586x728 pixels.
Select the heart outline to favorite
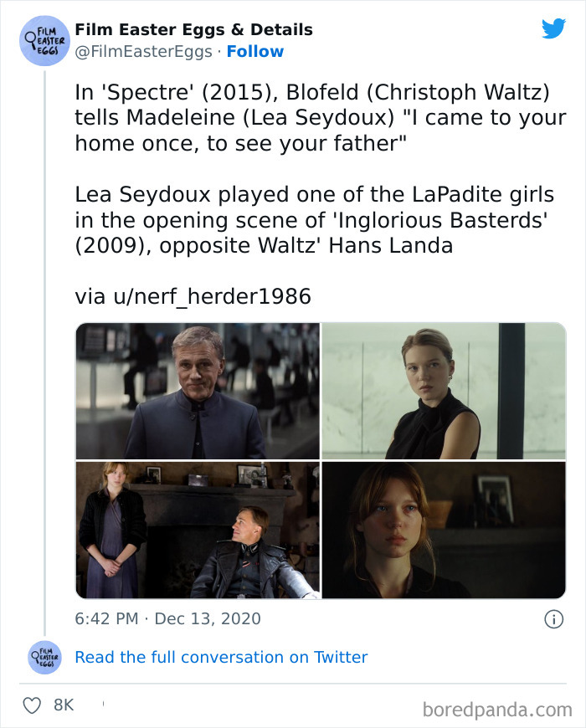(31, 705)
